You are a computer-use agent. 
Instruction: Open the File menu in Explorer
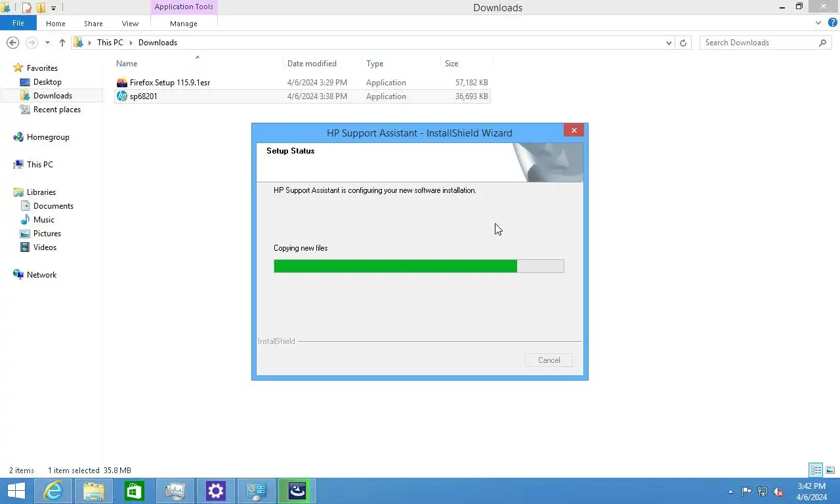pos(18,23)
